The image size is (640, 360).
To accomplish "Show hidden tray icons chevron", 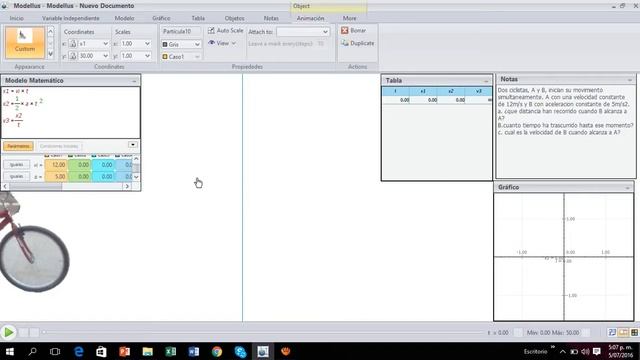I will [x=563, y=351].
